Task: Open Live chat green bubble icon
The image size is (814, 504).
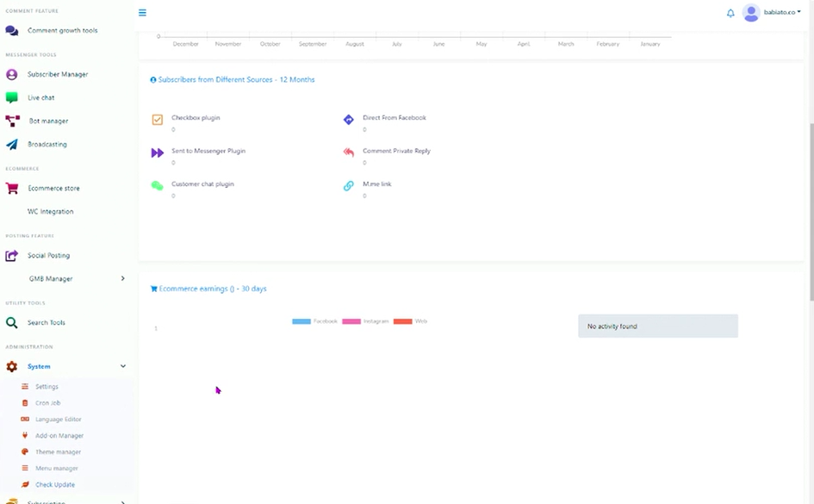Action: pyautogui.click(x=12, y=98)
